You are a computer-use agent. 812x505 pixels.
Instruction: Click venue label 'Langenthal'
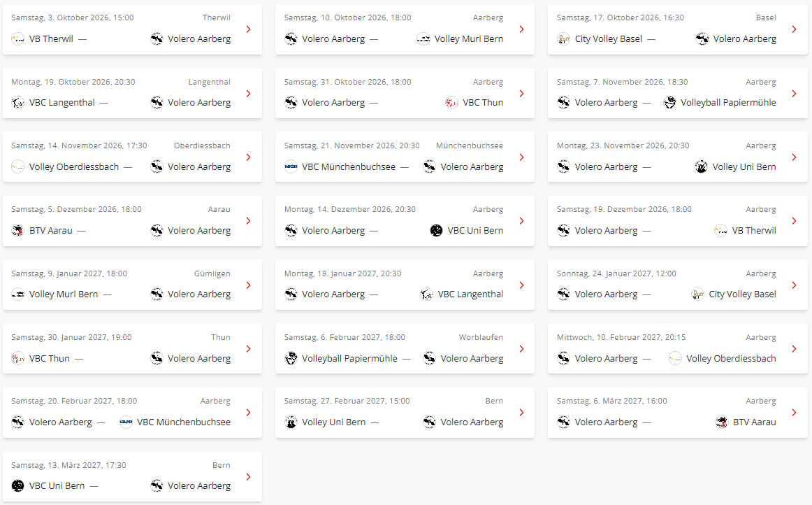tap(209, 82)
